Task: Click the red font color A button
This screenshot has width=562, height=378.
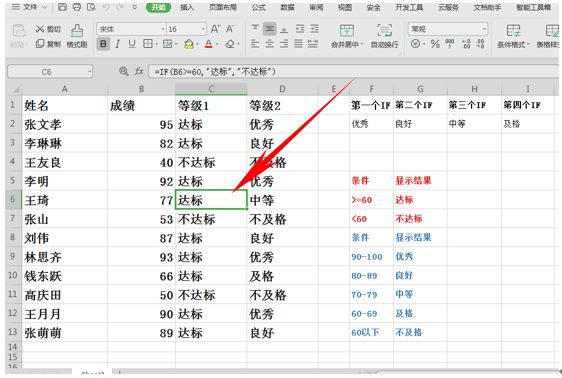Action: pyautogui.click(x=209, y=44)
